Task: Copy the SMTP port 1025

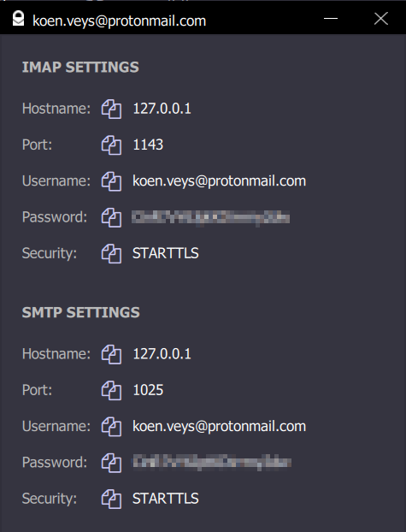Action: pos(111,390)
